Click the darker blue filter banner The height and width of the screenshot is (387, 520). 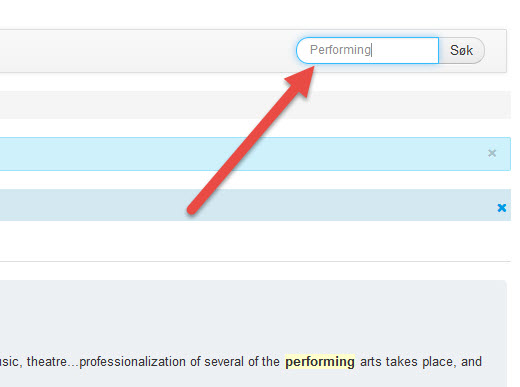click(255, 205)
